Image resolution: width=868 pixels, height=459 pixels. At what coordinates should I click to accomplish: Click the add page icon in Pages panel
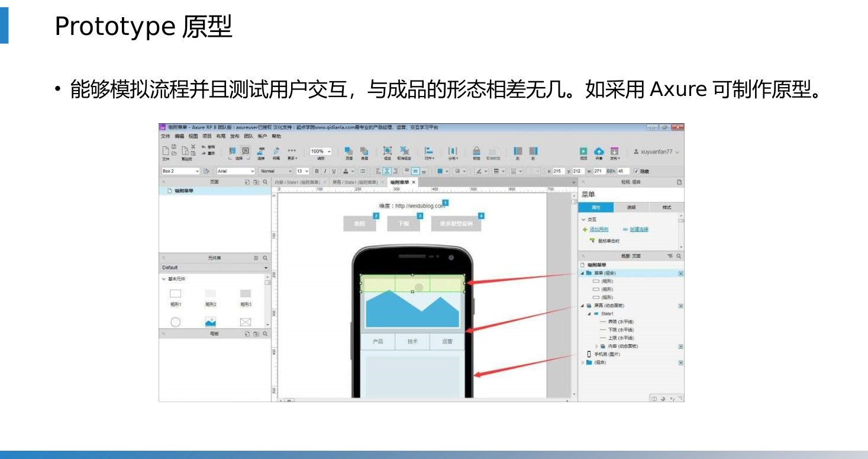coord(247,182)
